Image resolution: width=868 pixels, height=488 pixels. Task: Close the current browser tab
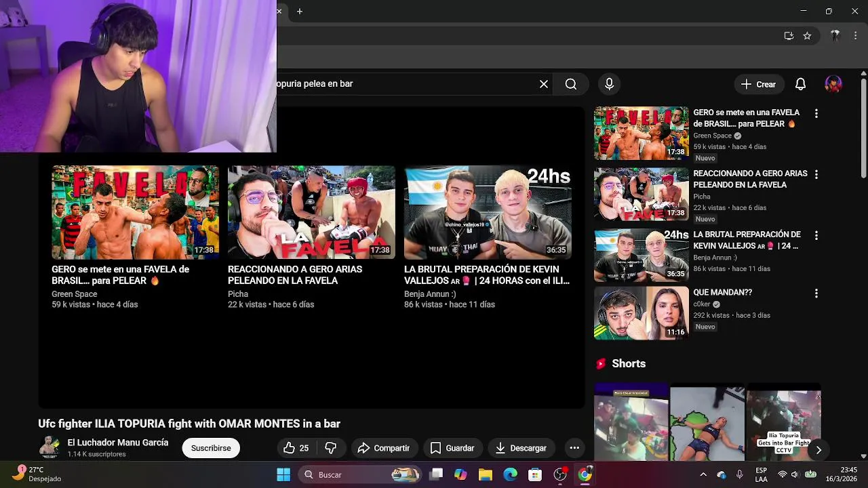[x=279, y=11]
